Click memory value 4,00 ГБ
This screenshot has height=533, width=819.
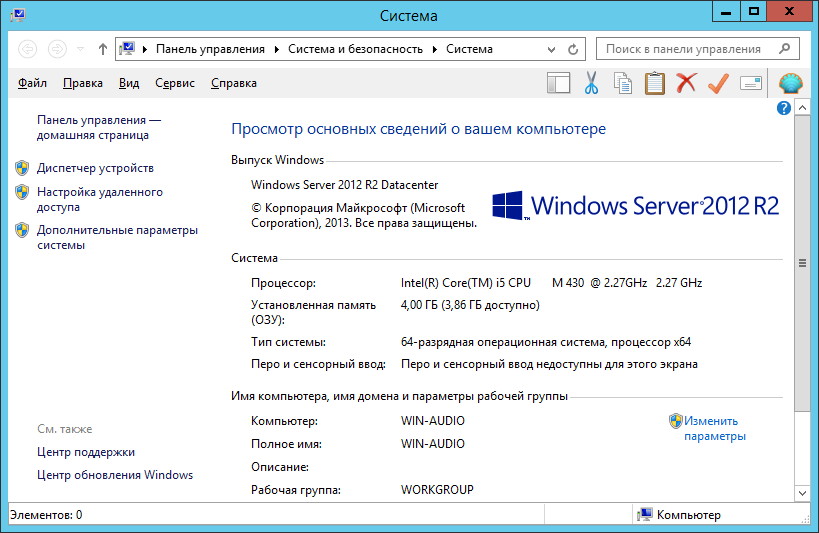point(470,305)
